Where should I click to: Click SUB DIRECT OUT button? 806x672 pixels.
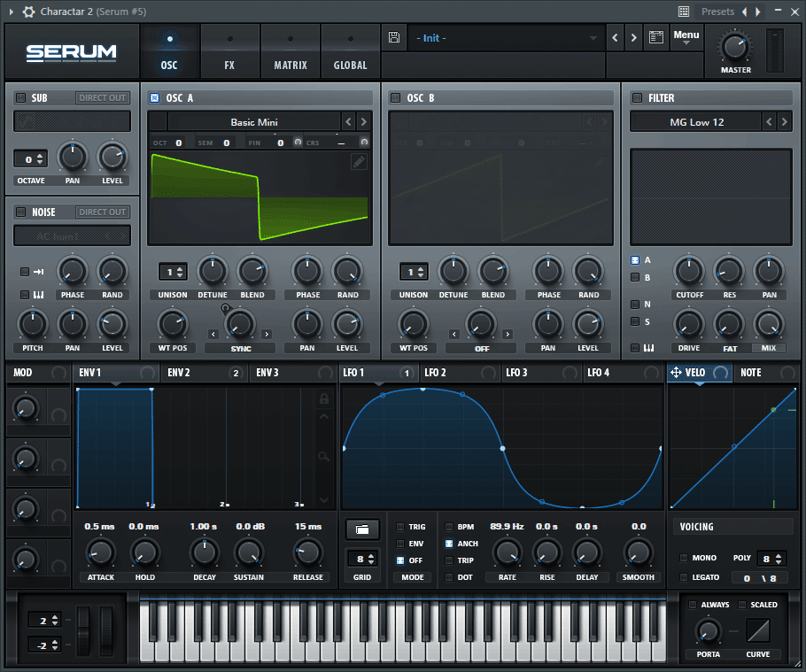tap(102, 97)
